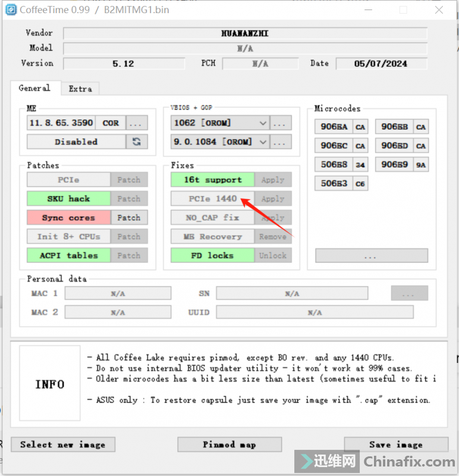Viewport: 459px width, 476px height.
Task: Click Apply button for PCIe 1440
Action: 273,199
